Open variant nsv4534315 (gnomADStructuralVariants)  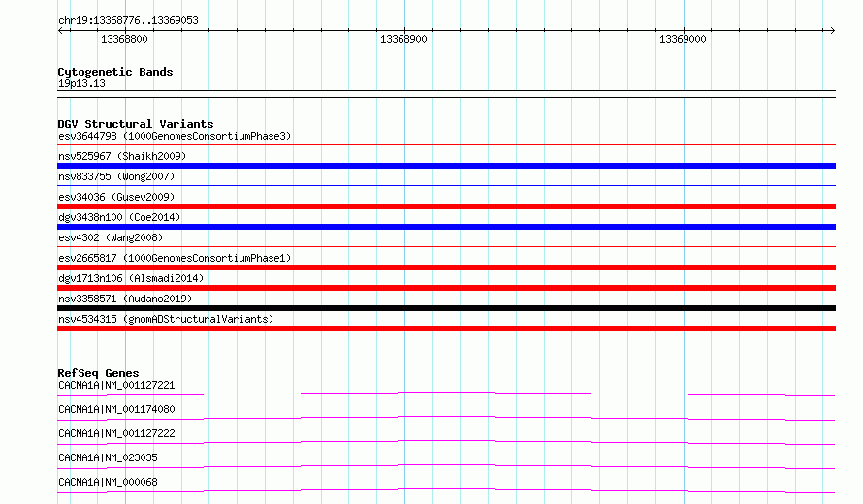click(x=166, y=319)
